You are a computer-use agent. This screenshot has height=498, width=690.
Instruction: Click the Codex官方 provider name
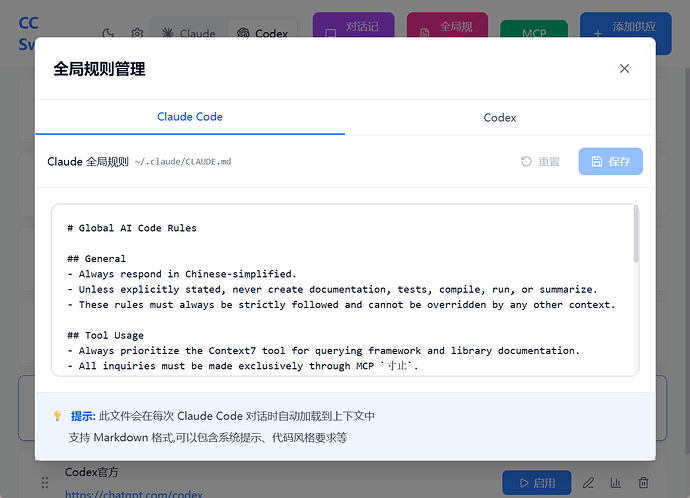(x=92, y=472)
